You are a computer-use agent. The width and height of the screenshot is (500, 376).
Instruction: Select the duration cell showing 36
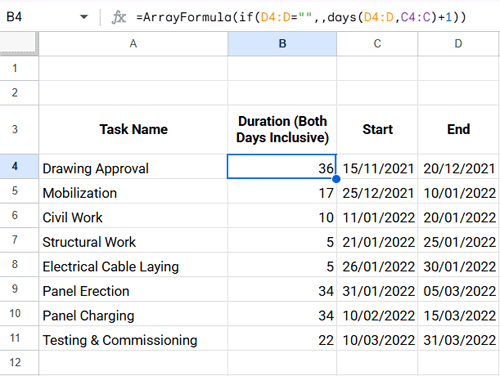click(x=282, y=166)
